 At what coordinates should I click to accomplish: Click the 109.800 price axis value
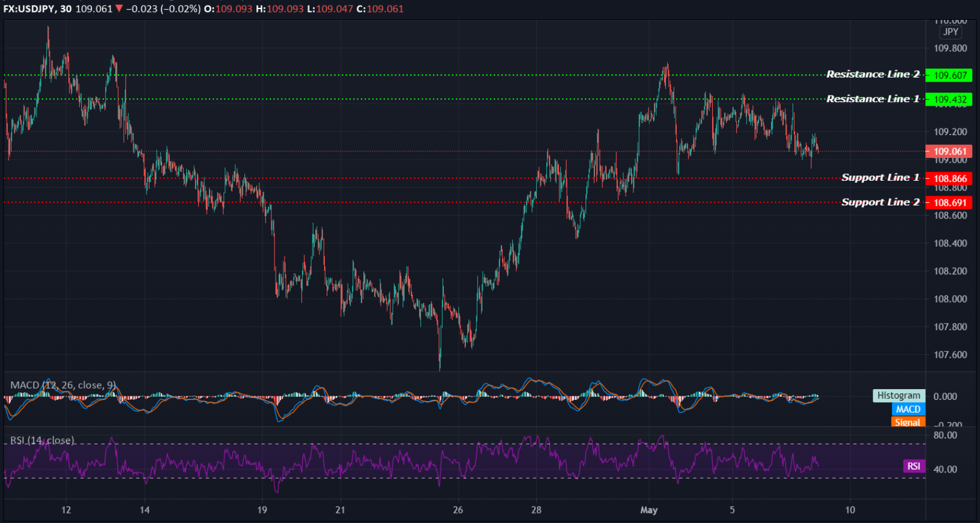(x=950, y=48)
